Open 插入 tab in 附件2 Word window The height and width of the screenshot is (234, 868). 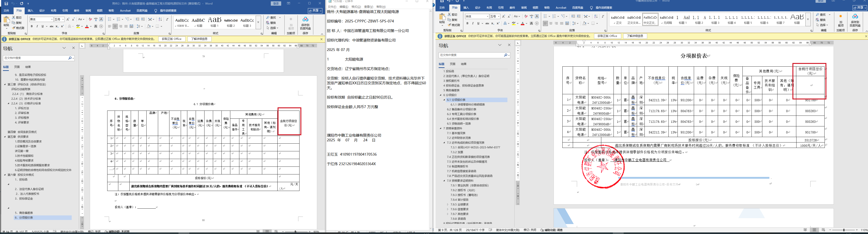tap(30, 11)
